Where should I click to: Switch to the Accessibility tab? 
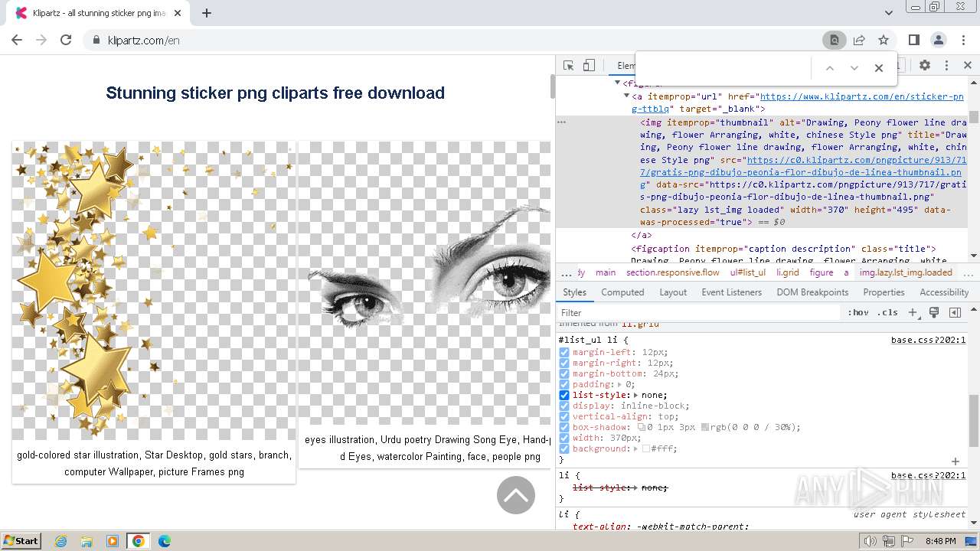point(944,292)
